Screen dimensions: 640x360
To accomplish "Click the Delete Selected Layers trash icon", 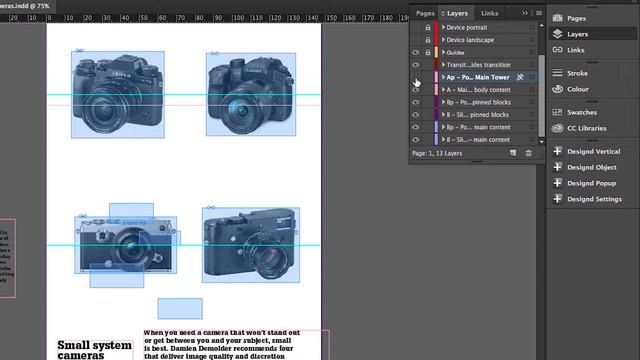I will click(529, 153).
